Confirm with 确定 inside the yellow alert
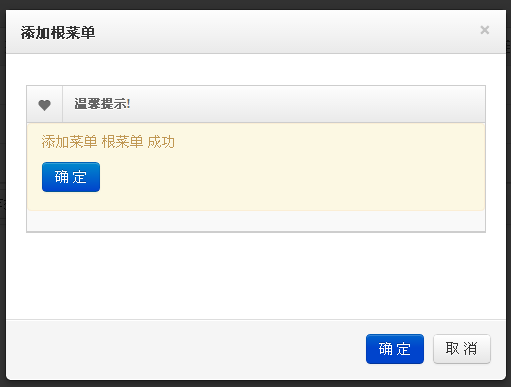The image size is (511, 387). (x=71, y=177)
